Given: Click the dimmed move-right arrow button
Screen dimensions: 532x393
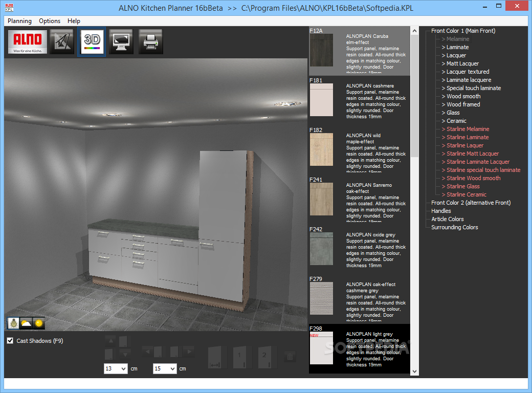Looking at the screenshot, I should (189, 352).
